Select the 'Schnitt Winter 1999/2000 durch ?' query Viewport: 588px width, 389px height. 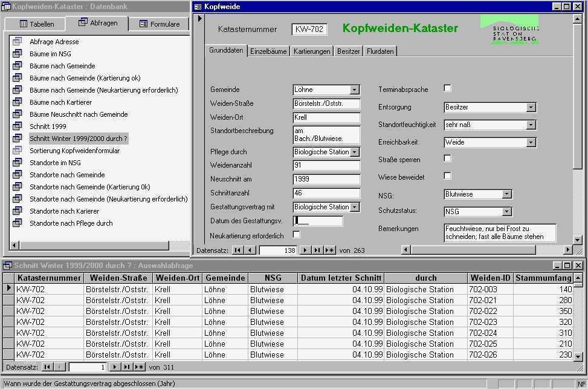[79, 139]
